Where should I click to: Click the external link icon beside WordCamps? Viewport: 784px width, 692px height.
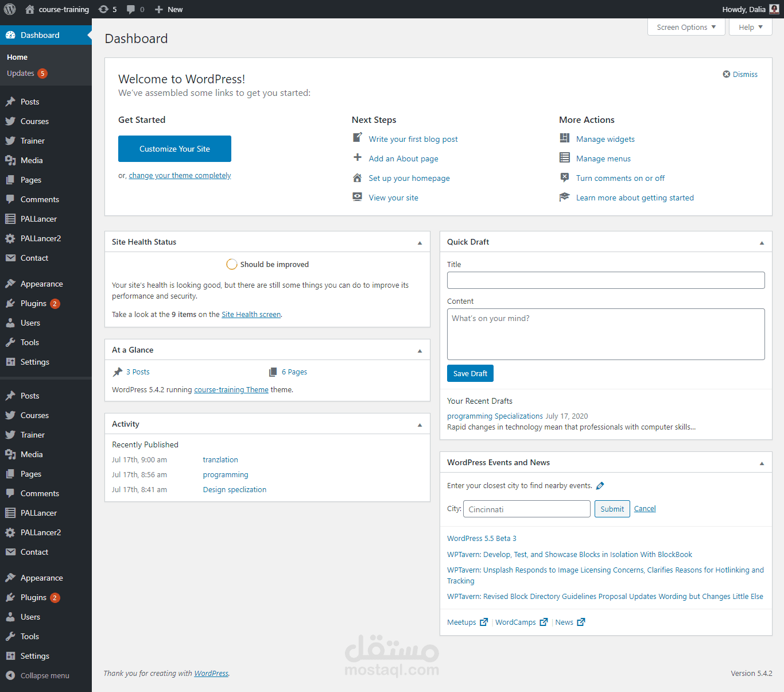click(x=544, y=622)
